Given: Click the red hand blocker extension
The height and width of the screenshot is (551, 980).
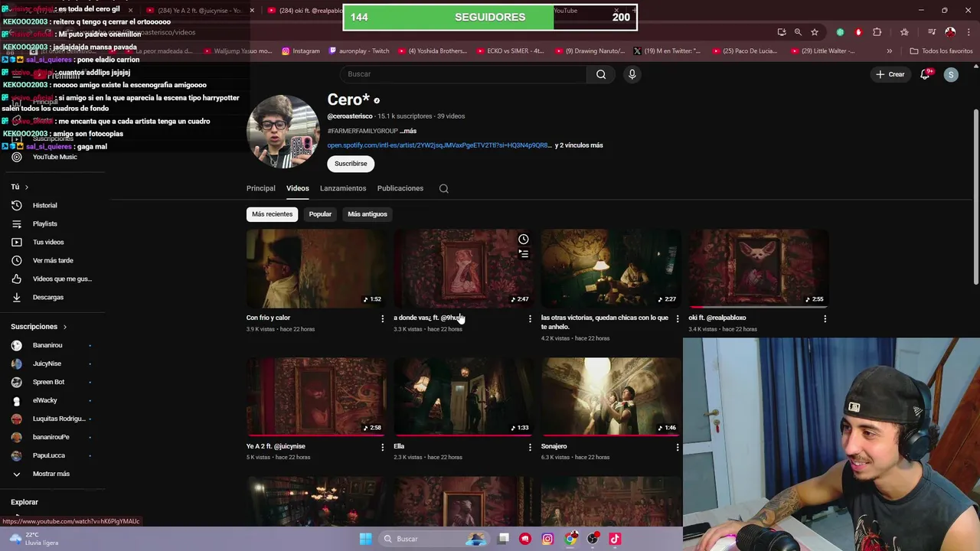Looking at the screenshot, I should (x=858, y=32).
